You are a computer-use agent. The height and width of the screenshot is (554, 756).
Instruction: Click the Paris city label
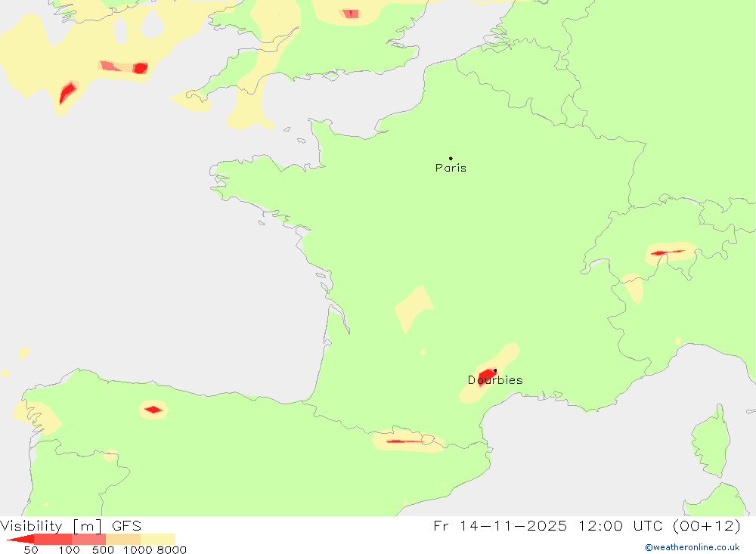pyautogui.click(x=451, y=168)
